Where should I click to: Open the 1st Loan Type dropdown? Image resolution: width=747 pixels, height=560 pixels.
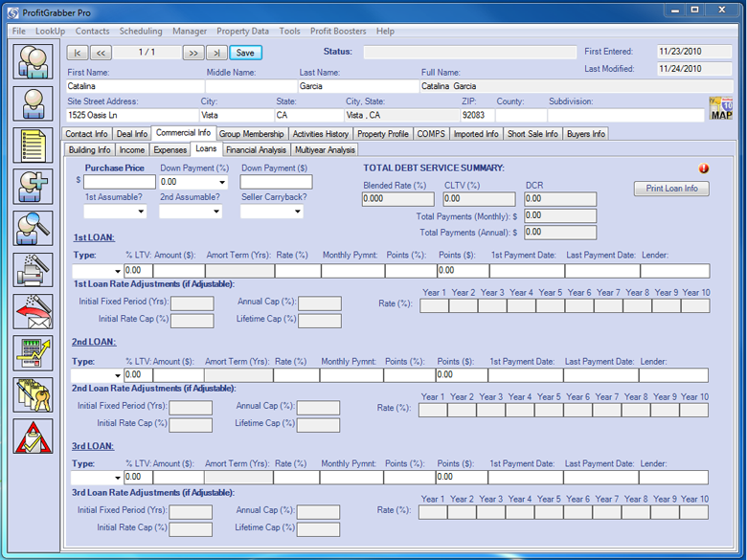[117, 271]
